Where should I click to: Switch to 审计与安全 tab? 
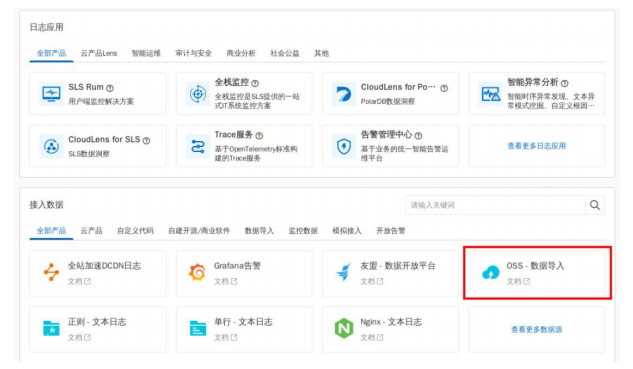(x=193, y=53)
